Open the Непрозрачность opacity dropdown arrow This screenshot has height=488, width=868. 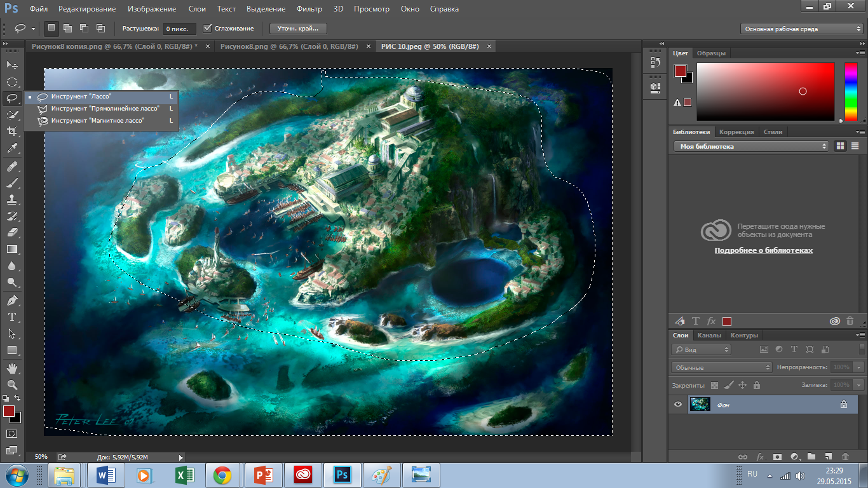859,367
